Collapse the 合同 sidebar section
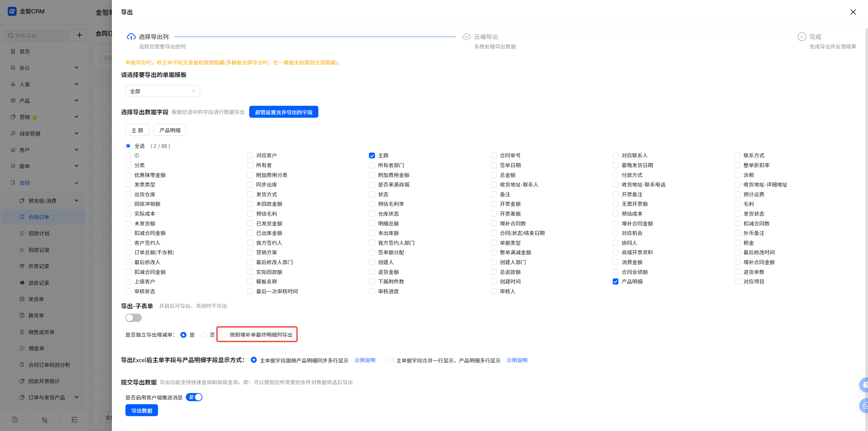868x431 pixels. (76, 183)
